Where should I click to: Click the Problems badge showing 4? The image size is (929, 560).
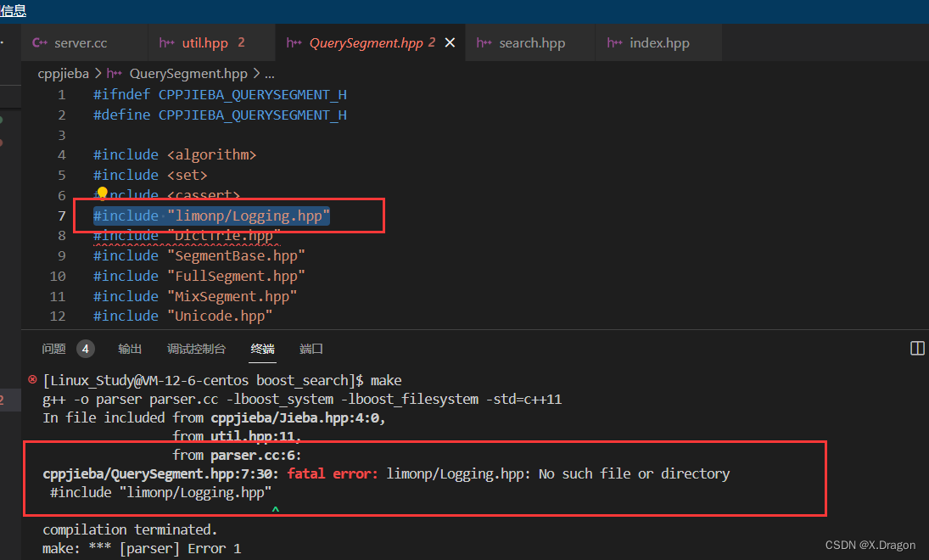pos(85,348)
